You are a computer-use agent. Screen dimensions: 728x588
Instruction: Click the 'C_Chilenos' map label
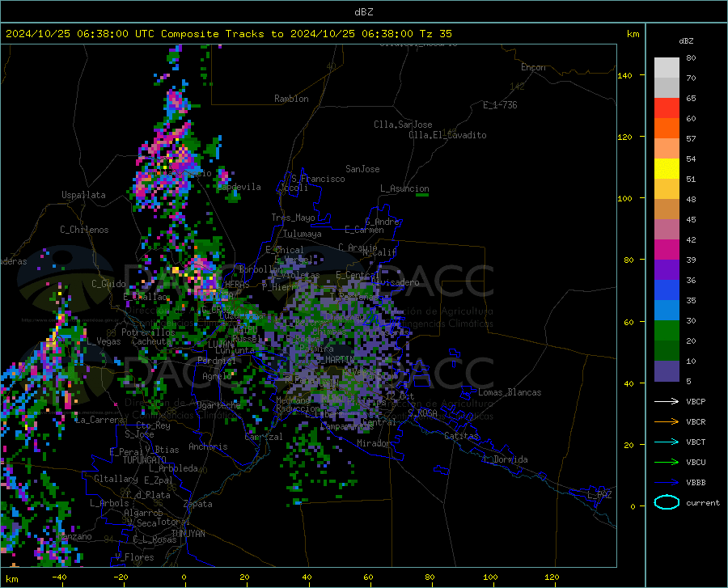(84, 230)
